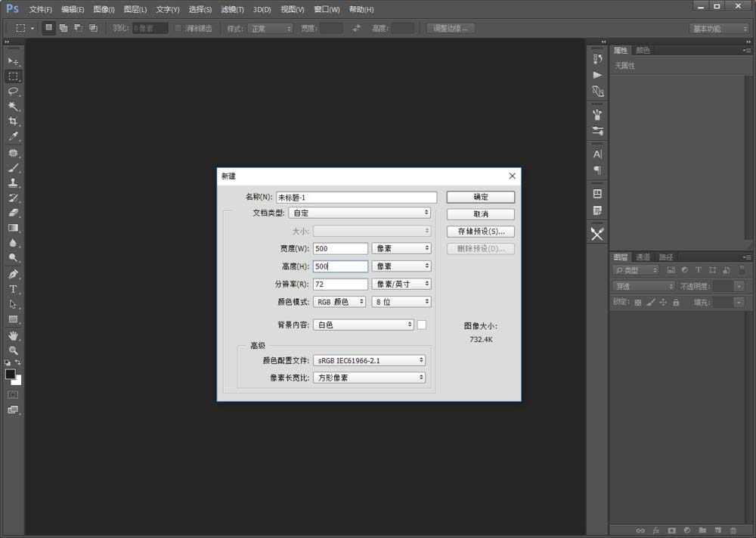Open the 背景内容 dropdown

click(363, 324)
